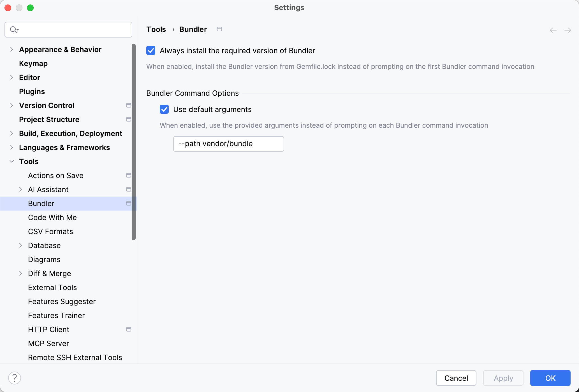Click the search magnifier icon in the sidebar
Screen dimensions: 579x392
(x=14, y=29)
